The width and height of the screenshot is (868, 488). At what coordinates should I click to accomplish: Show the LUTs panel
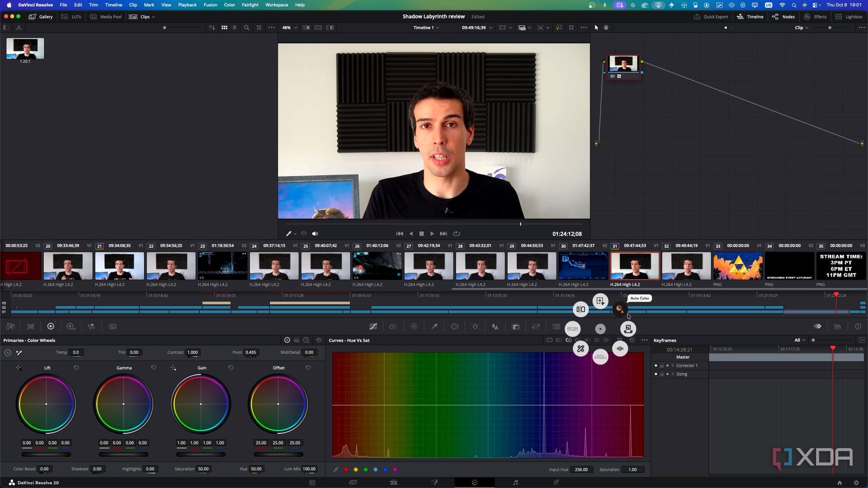point(71,17)
